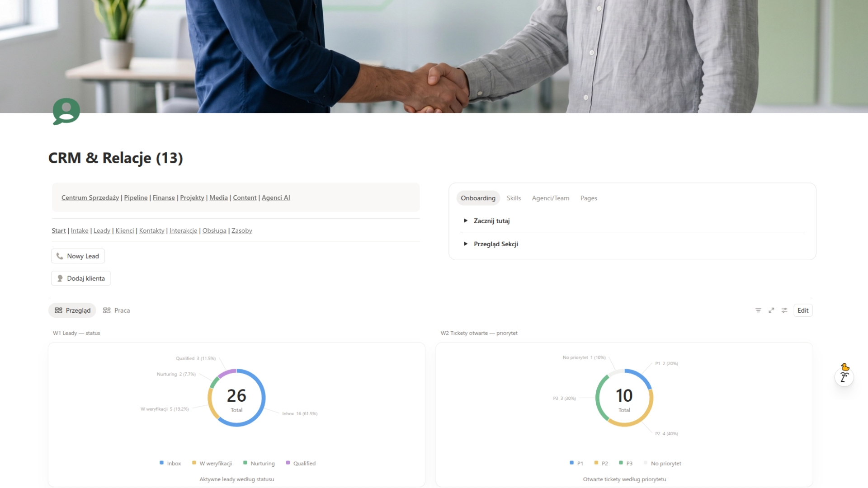Click the W weryfikacji 5 (19.2%) label

pos(165,409)
